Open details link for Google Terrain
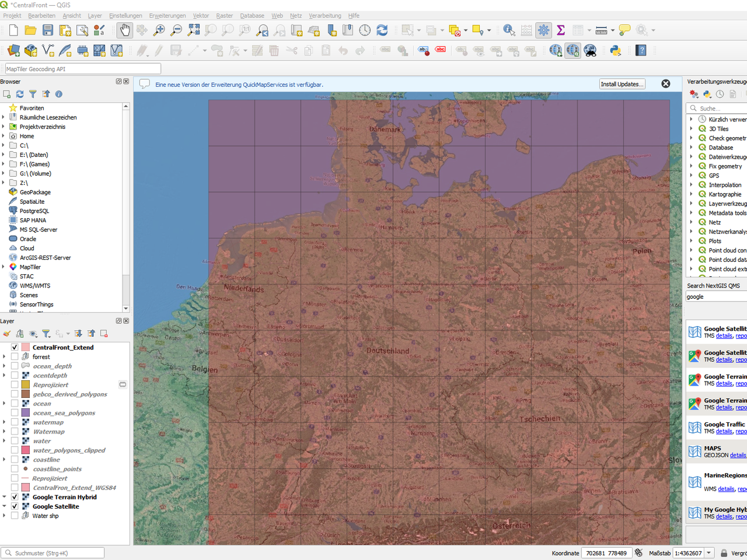 (724, 384)
